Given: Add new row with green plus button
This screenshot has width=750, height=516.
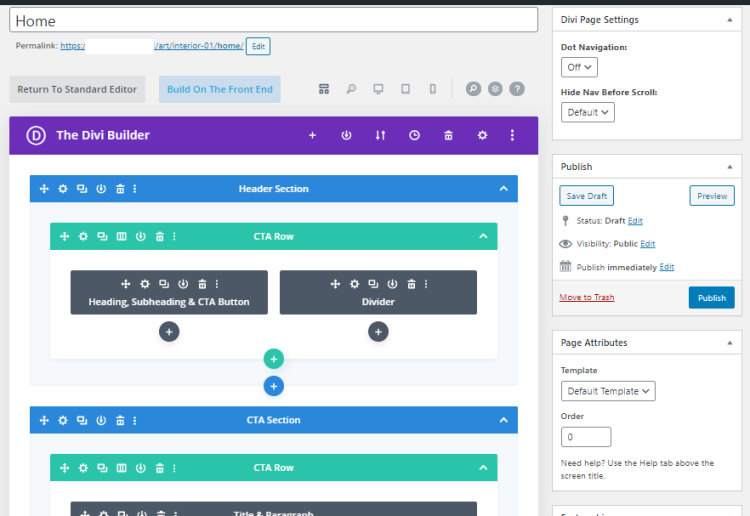Looking at the screenshot, I should [x=274, y=359].
